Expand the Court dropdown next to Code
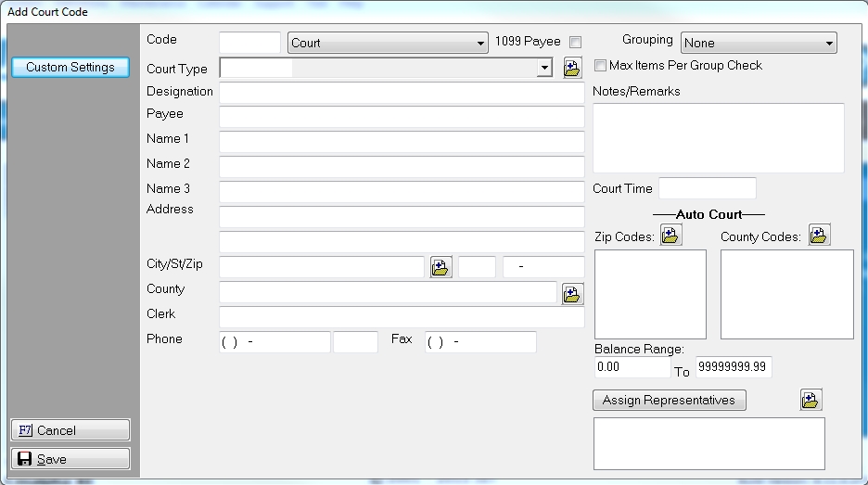The height and width of the screenshot is (485, 868). click(480, 44)
